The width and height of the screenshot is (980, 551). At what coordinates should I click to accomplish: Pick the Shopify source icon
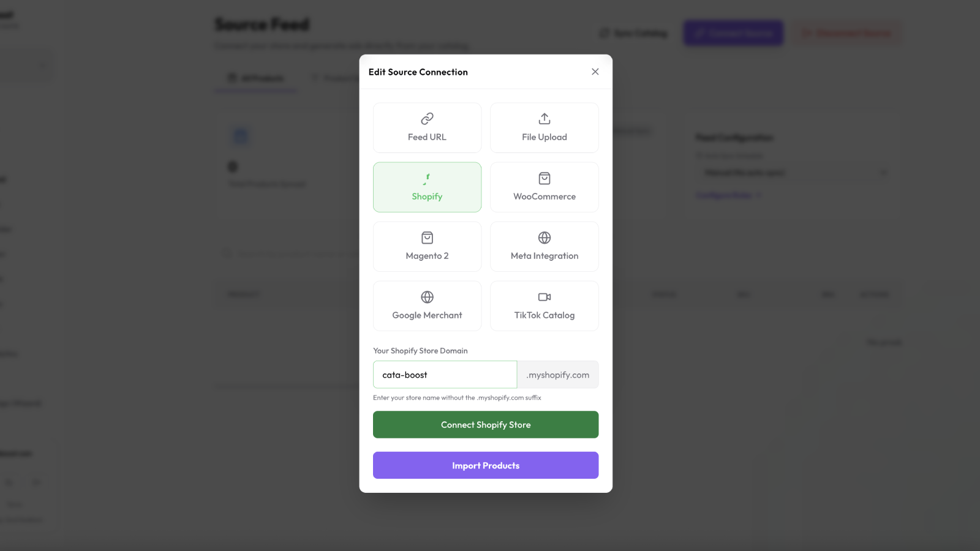(427, 179)
